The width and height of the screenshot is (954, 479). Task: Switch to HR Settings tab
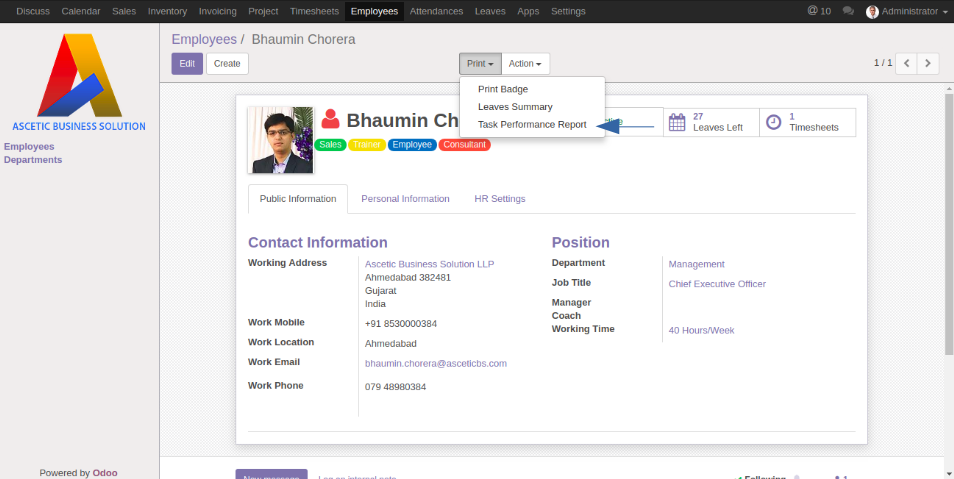500,198
